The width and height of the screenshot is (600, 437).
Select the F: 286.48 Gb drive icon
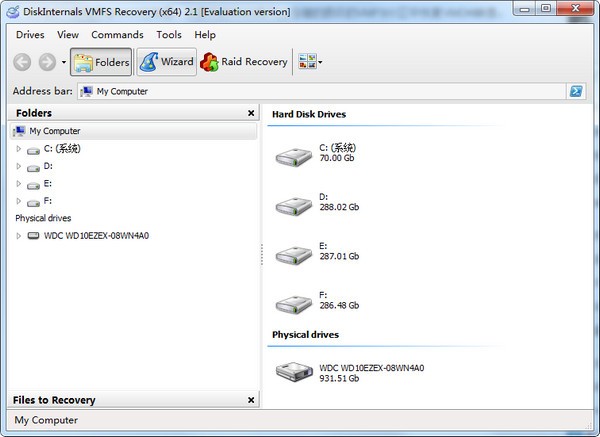[x=294, y=305]
